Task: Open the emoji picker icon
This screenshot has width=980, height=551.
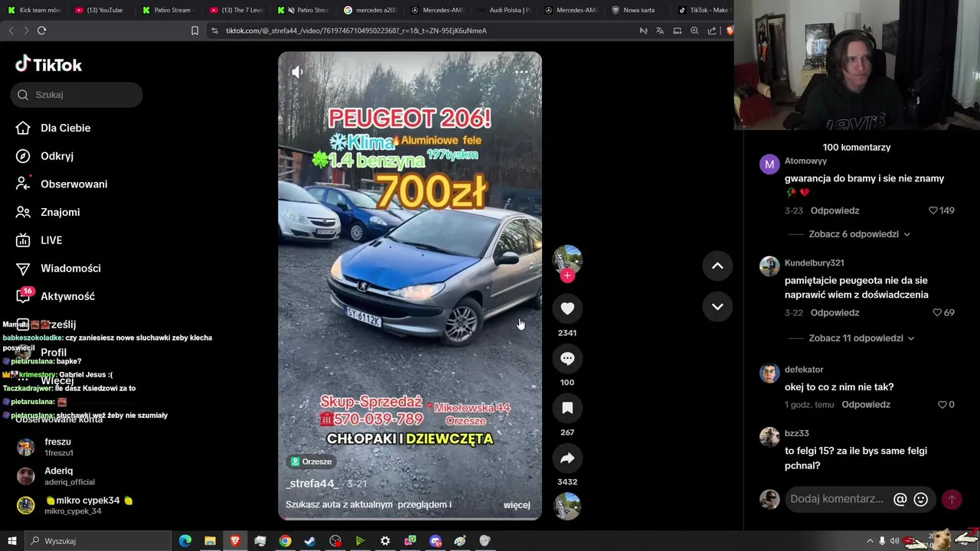Action: pos(921,499)
